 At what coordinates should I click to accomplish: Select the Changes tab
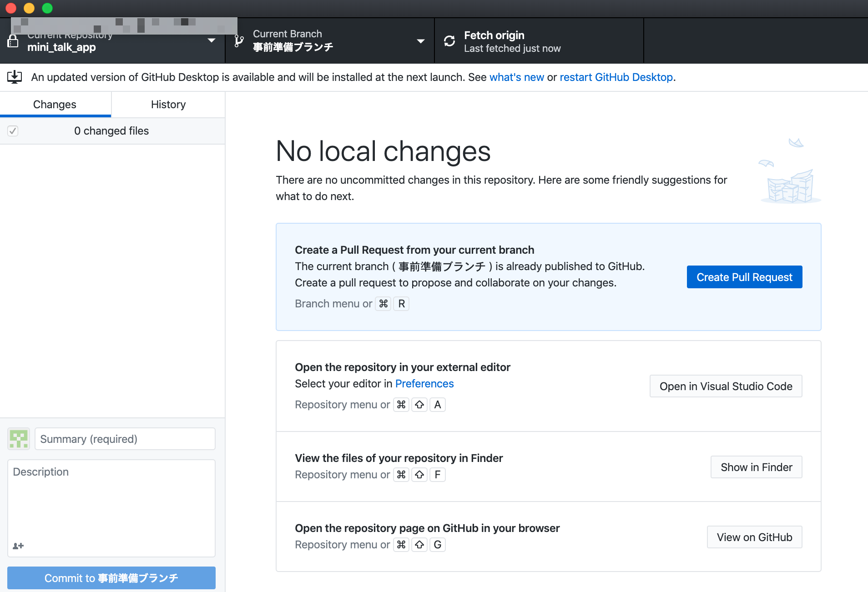[x=55, y=105]
